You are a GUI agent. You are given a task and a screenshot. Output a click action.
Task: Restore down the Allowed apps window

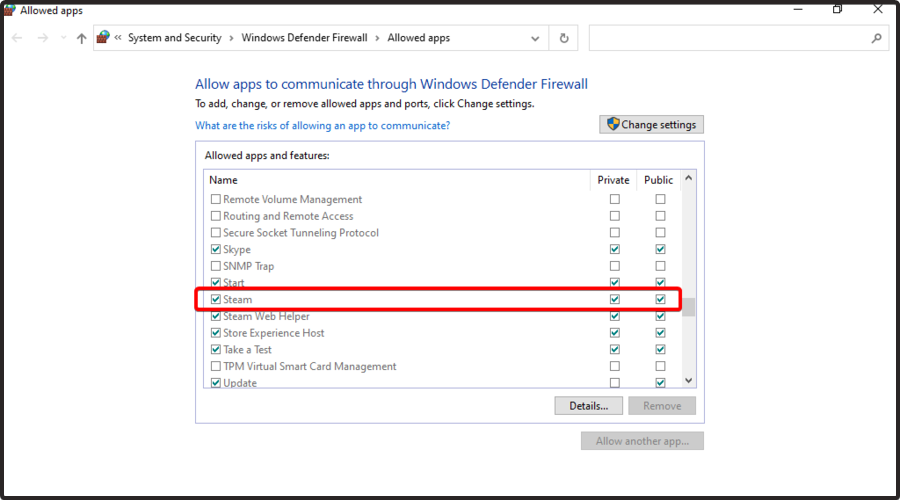837,9
